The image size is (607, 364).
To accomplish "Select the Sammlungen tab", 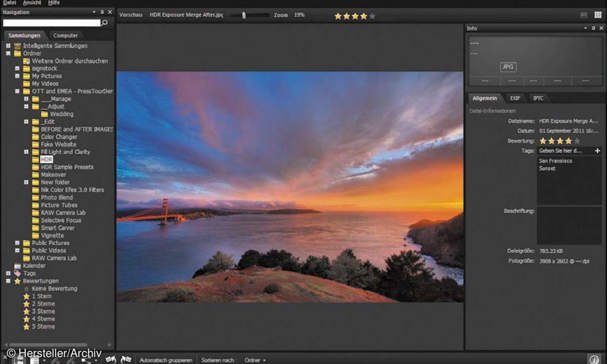I will point(24,35).
